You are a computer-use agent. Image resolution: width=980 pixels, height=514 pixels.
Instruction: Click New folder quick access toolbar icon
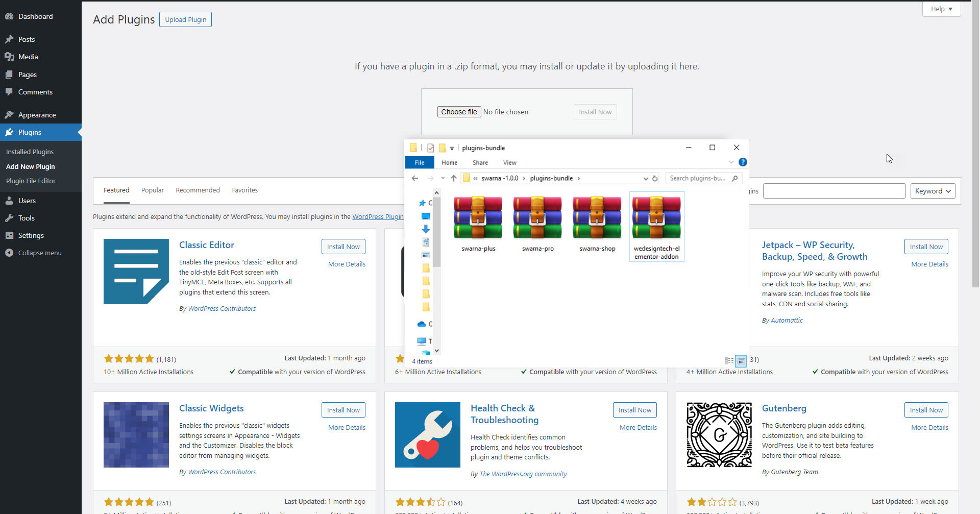(x=442, y=148)
